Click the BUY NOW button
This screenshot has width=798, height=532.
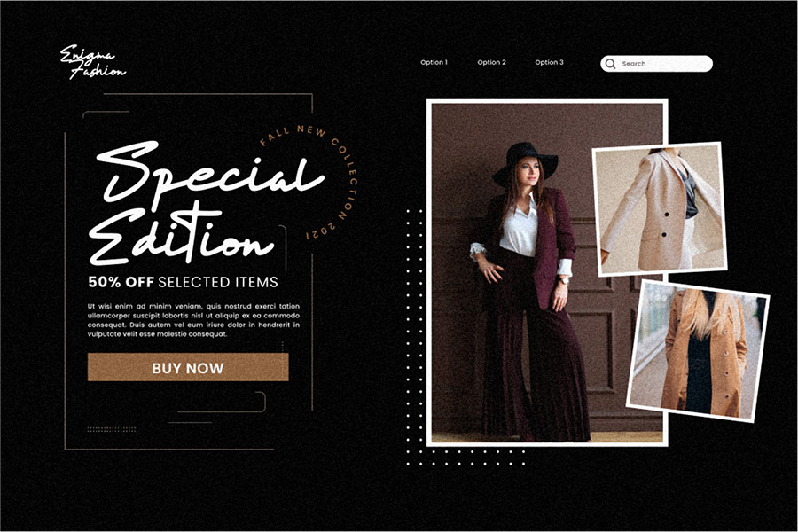tap(188, 367)
